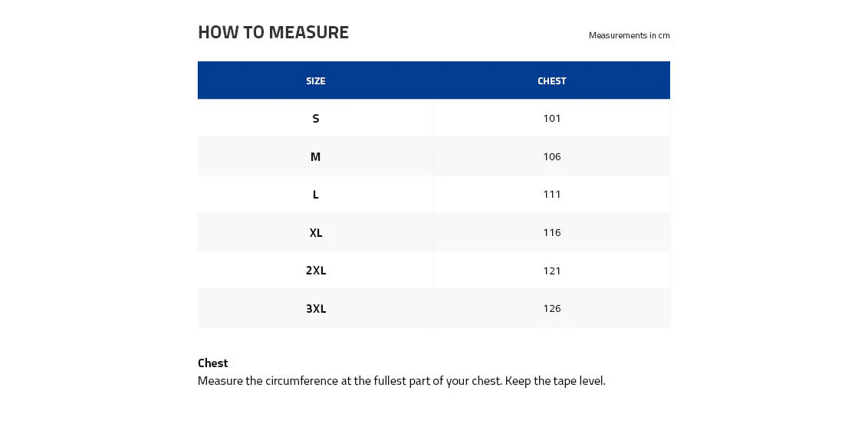Select chest value 121
Screen dimensions: 868x440
point(552,271)
